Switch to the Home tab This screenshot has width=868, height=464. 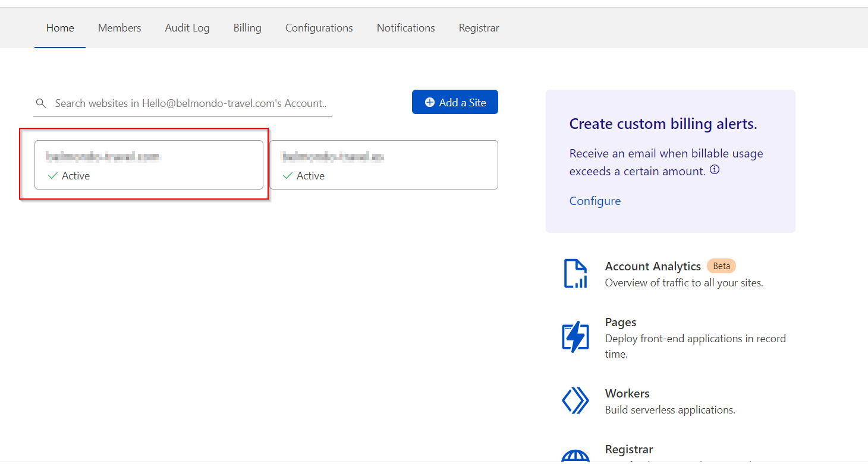(x=60, y=28)
